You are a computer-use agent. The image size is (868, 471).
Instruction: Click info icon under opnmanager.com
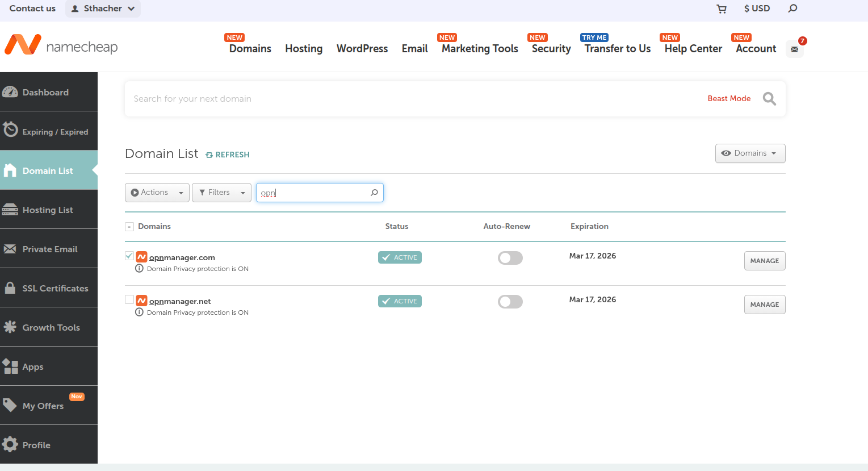[x=139, y=269]
